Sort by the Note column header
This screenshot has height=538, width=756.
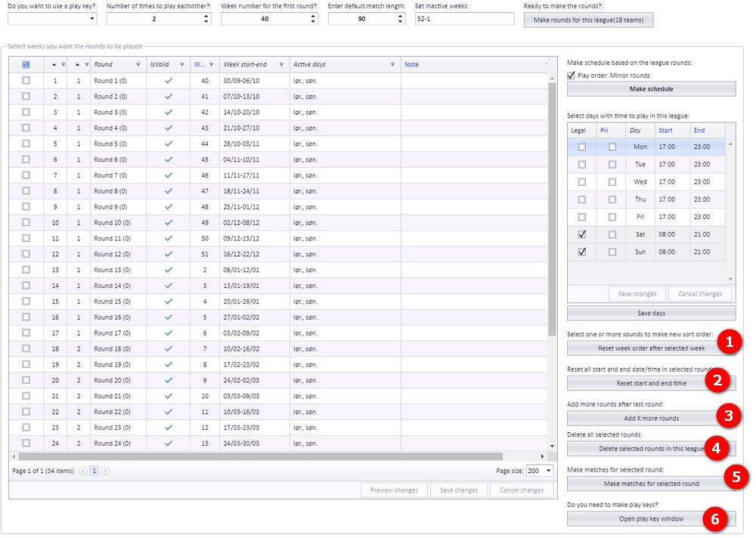pyautogui.click(x=411, y=64)
